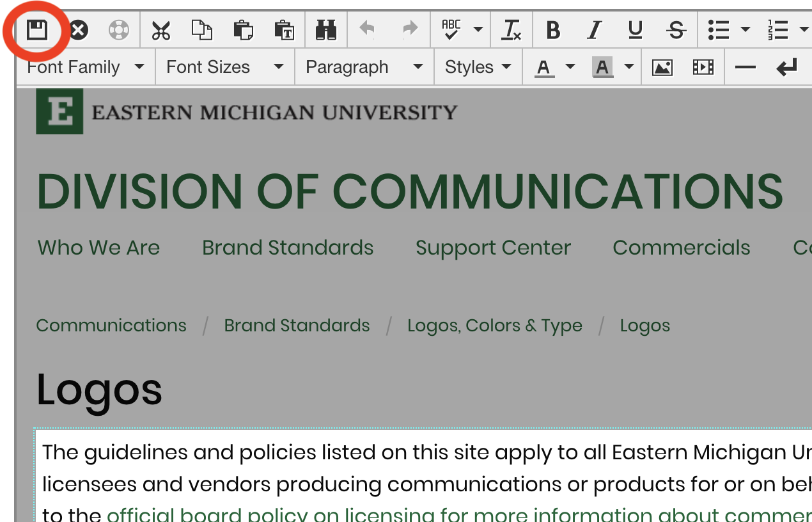This screenshot has height=522, width=812.
Task: Open the Who We Are navigation item
Action: point(99,248)
